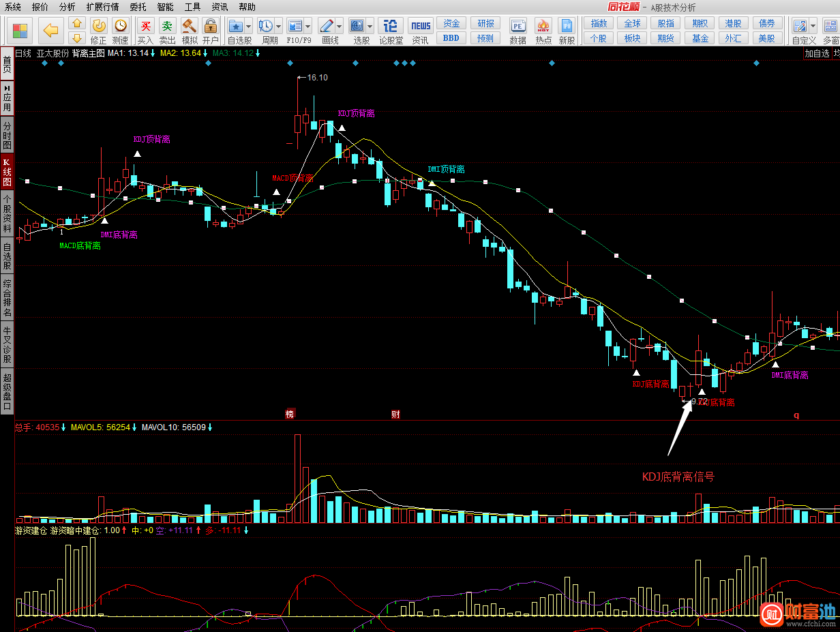
Task: Click the 自定义 custom layout icon
Action: click(x=800, y=27)
